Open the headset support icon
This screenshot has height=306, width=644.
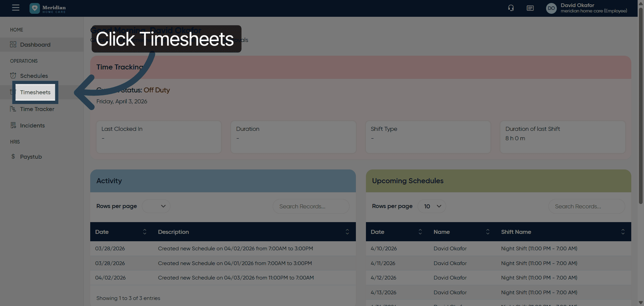(511, 8)
